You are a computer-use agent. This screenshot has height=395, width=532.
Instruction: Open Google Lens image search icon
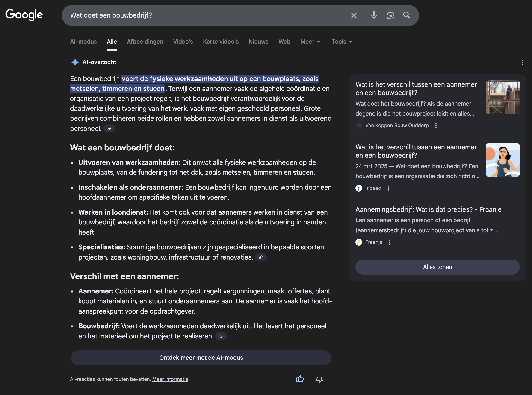pos(390,15)
